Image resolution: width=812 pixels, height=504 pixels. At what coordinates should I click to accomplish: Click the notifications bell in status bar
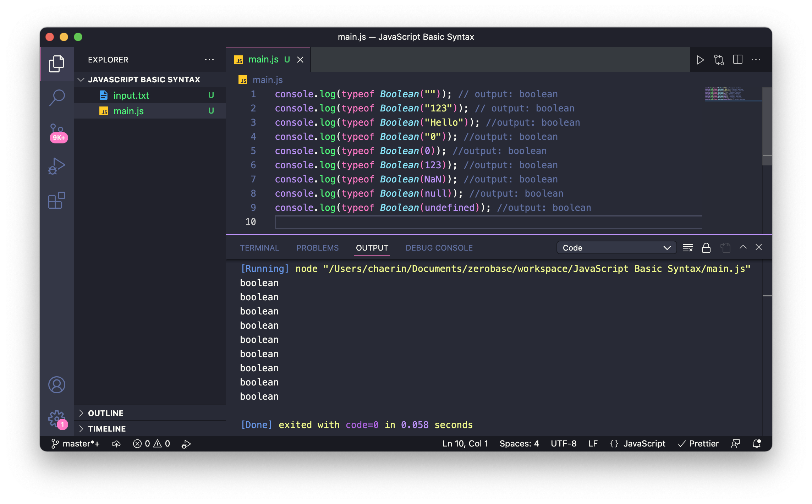(x=757, y=444)
